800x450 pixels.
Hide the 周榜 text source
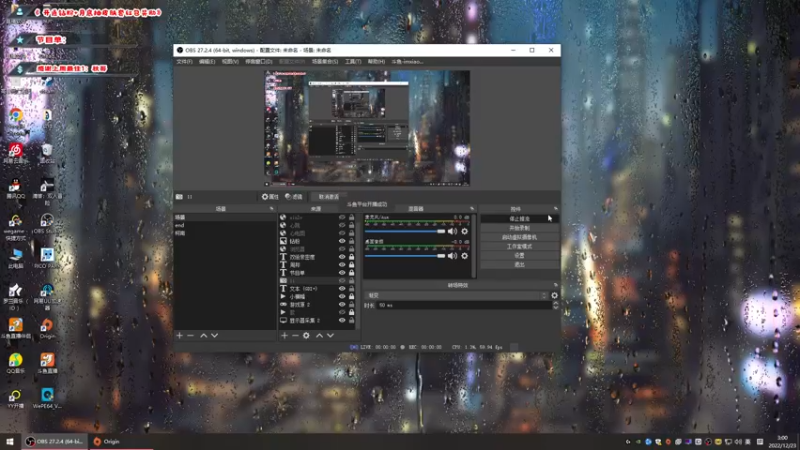click(342, 265)
